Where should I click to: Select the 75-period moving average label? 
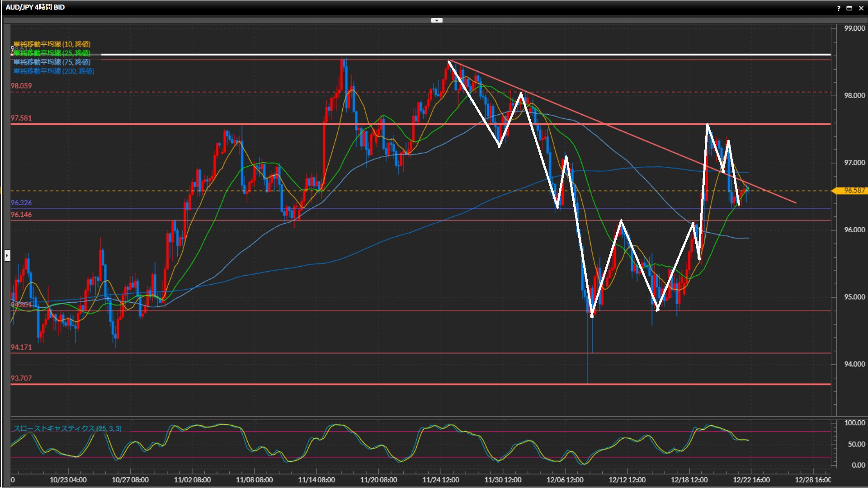[x=52, y=62]
